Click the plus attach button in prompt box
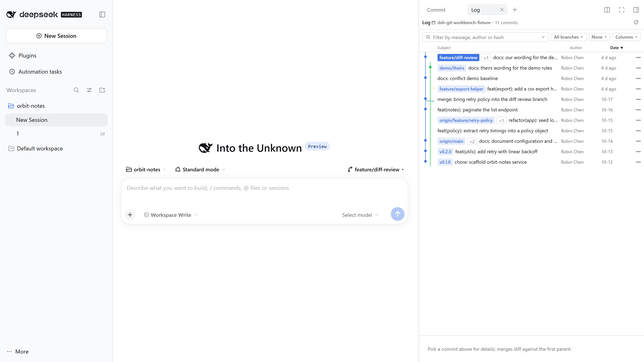Viewport: 644px width, 362px height. (x=130, y=215)
